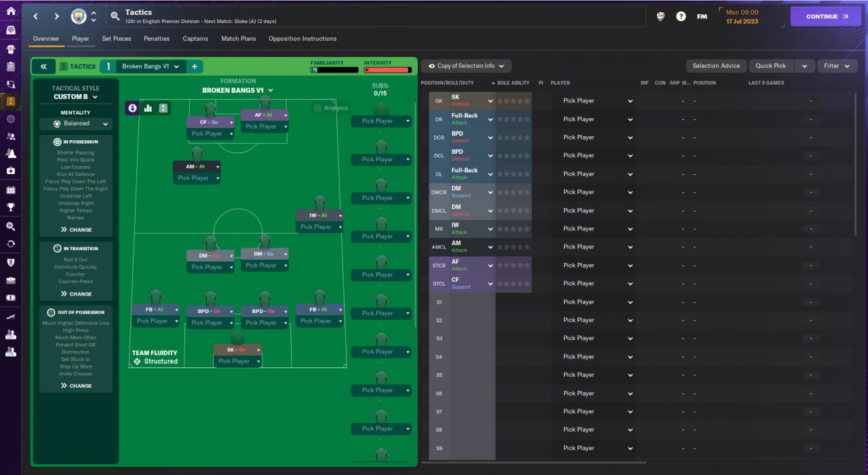Switch to the Opposition Instructions tab

pos(302,39)
